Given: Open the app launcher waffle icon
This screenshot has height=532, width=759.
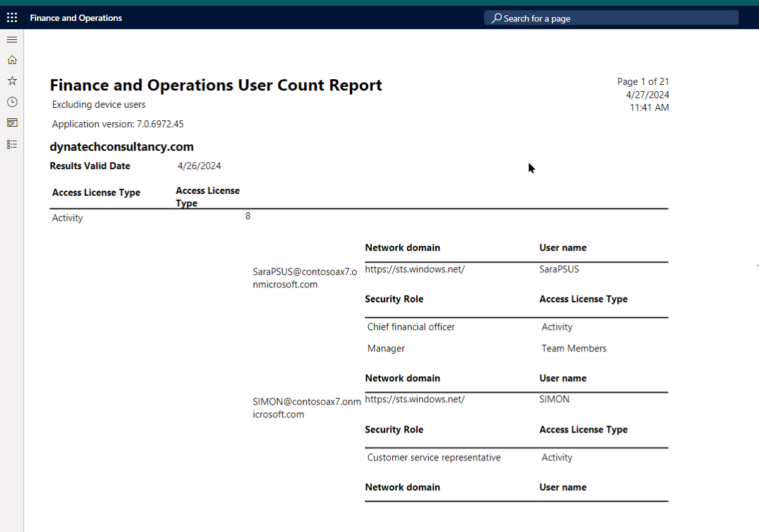Looking at the screenshot, I should click(12, 18).
